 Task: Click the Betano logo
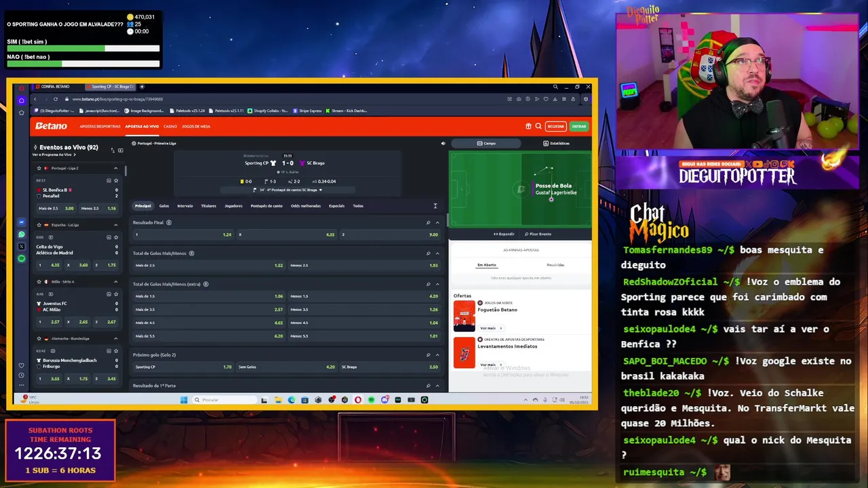click(x=52, y=126)
